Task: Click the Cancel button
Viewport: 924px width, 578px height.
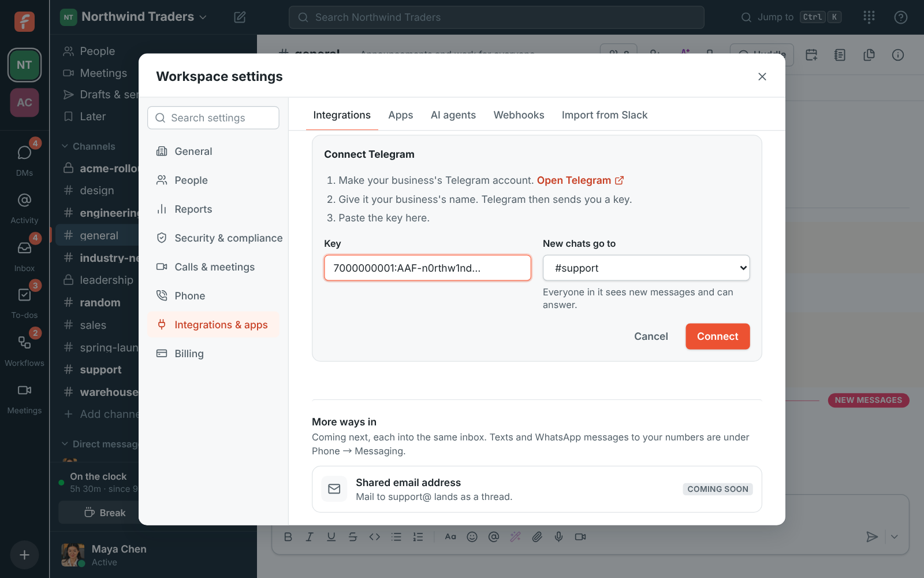Action: (651, 336)
